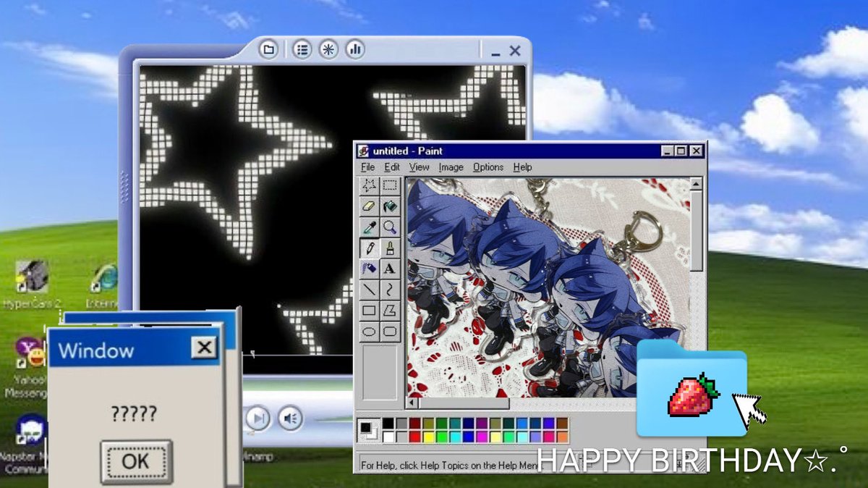
Task: Open the equalizer bars icon in media player
Action: [354, 49]
